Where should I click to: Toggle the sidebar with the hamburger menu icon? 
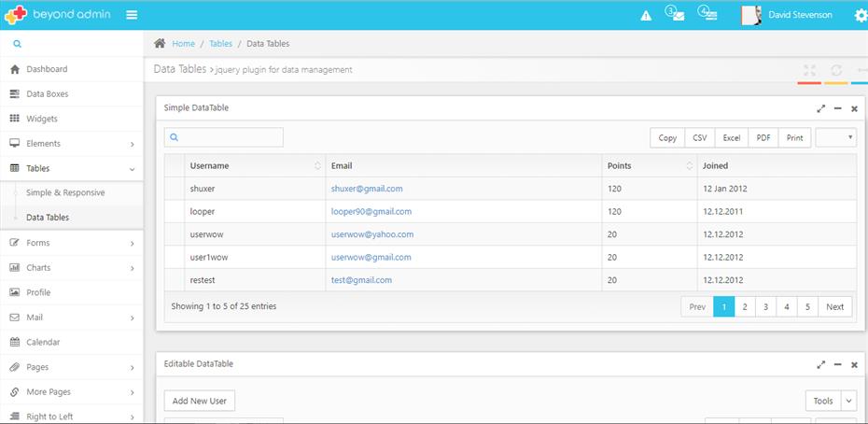click(132, 15)
